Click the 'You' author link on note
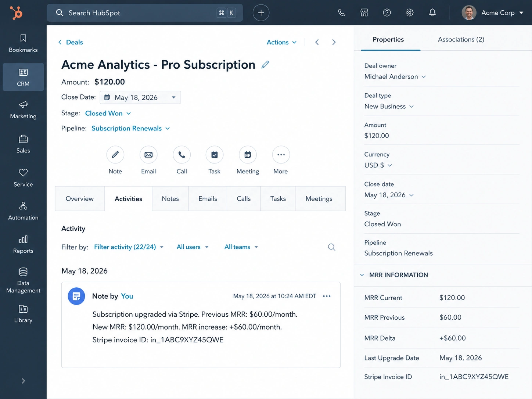The height and width of the screenshot is (399, 532). tap(127, 296)
